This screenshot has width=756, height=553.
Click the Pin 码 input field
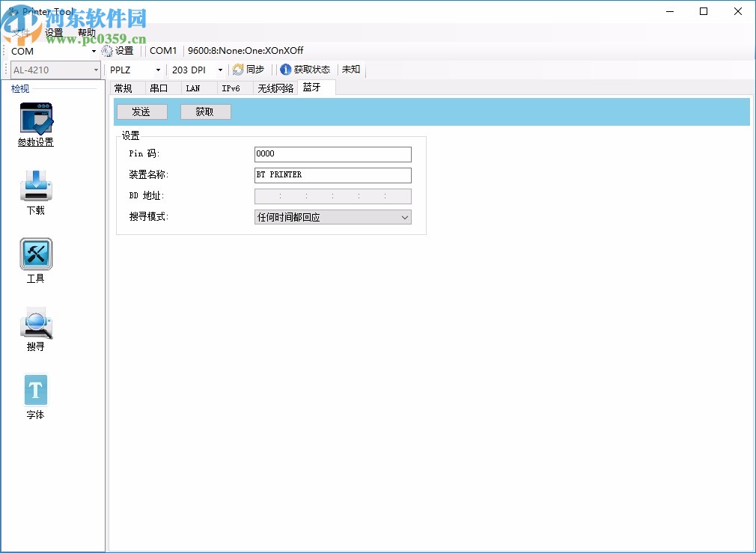[332, 154]
